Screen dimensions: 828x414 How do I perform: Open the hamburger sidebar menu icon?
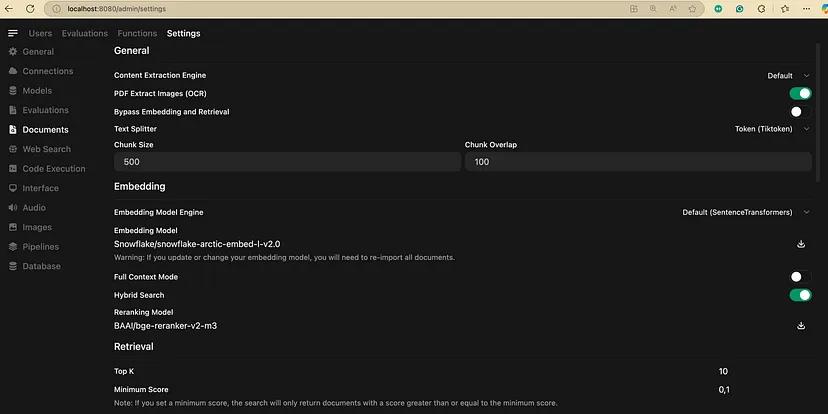13,33
